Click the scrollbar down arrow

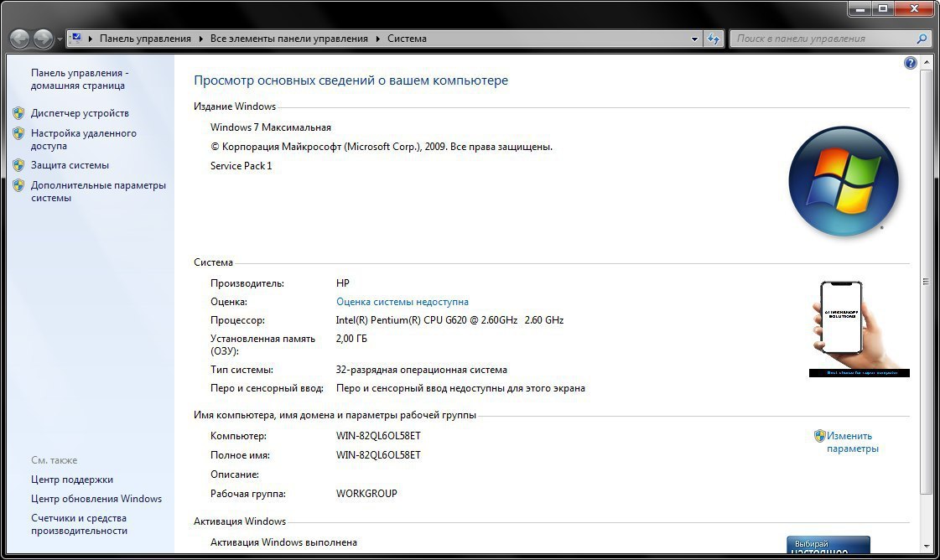pos(927,547)
